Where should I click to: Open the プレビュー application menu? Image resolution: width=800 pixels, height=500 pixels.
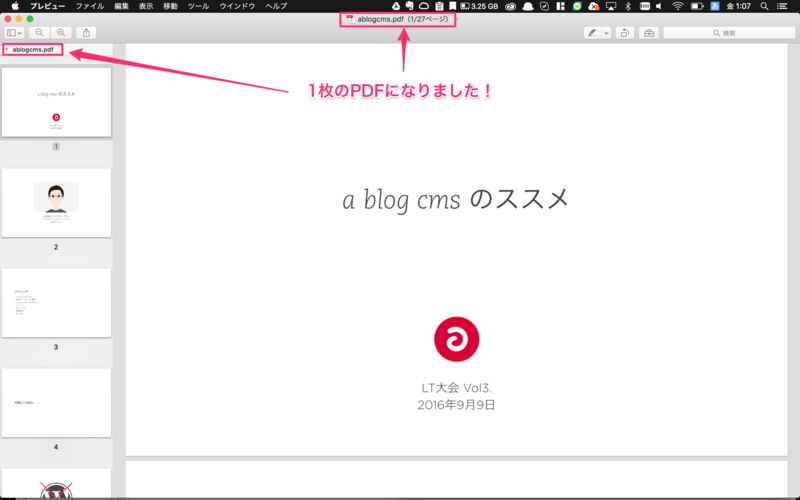47,6
